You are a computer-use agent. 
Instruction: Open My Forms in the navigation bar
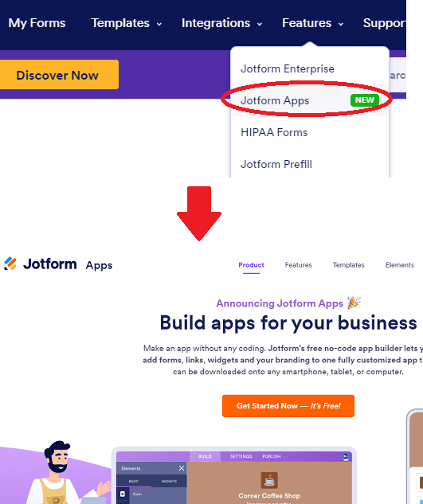pos(37,23)
